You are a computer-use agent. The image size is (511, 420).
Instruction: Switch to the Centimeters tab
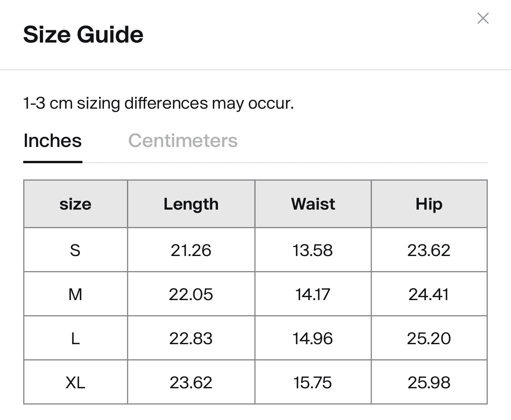[x=183, y=140]
